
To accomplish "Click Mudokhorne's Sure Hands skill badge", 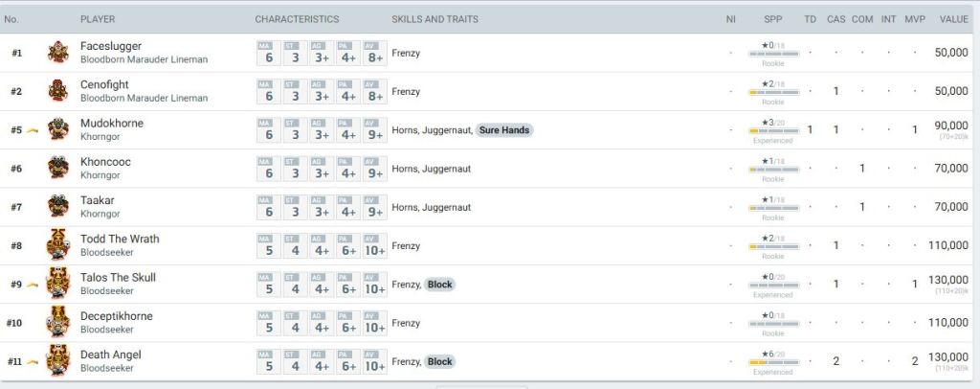I will coord(504,130).
